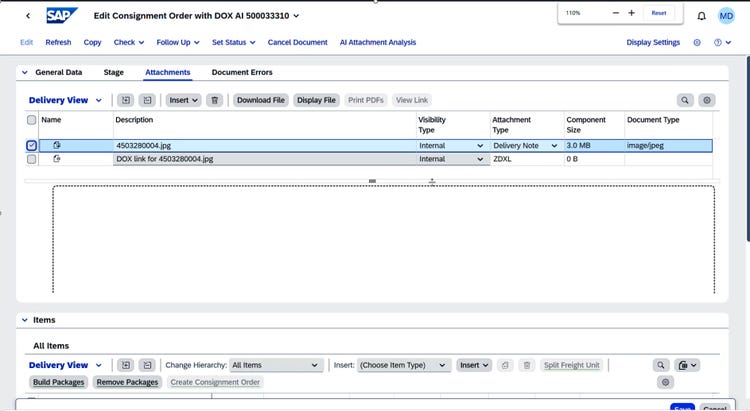Select the Attachments tab
750x411 pixels.
168,72
